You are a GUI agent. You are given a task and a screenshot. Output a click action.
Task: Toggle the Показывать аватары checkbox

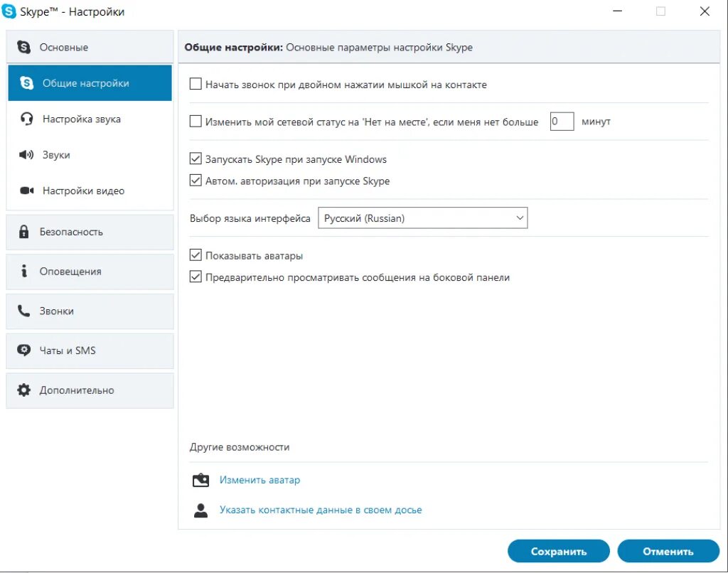[x=196, y=256]
